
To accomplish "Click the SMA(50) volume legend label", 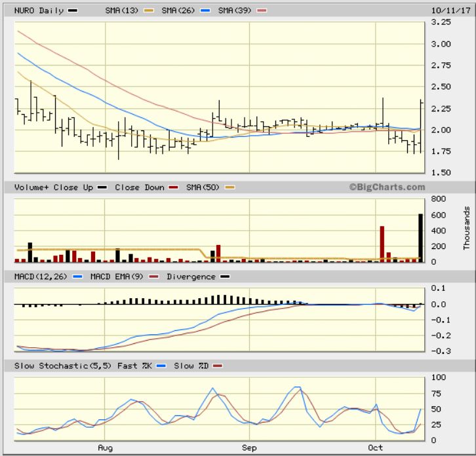I will coord(203,187).
